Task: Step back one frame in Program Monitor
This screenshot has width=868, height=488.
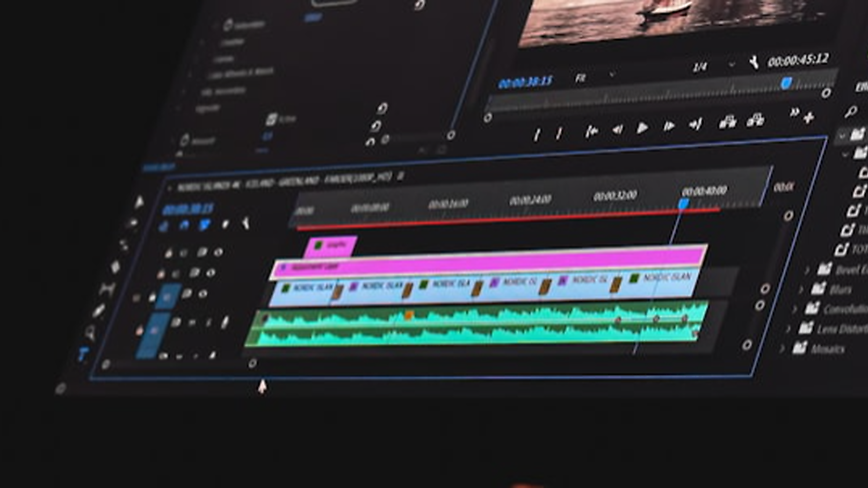Action: tap(617, 129)
